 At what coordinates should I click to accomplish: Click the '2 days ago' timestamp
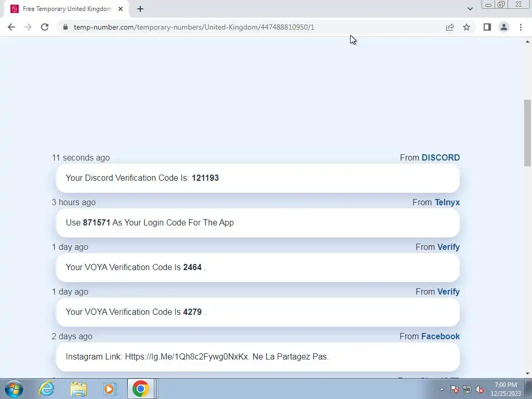[x=72, y=337]
